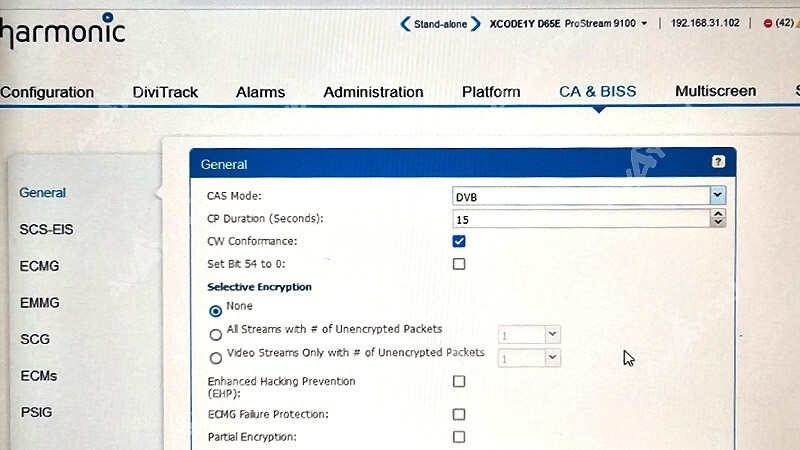Click the help question mark icon

[x=718, y=162]
